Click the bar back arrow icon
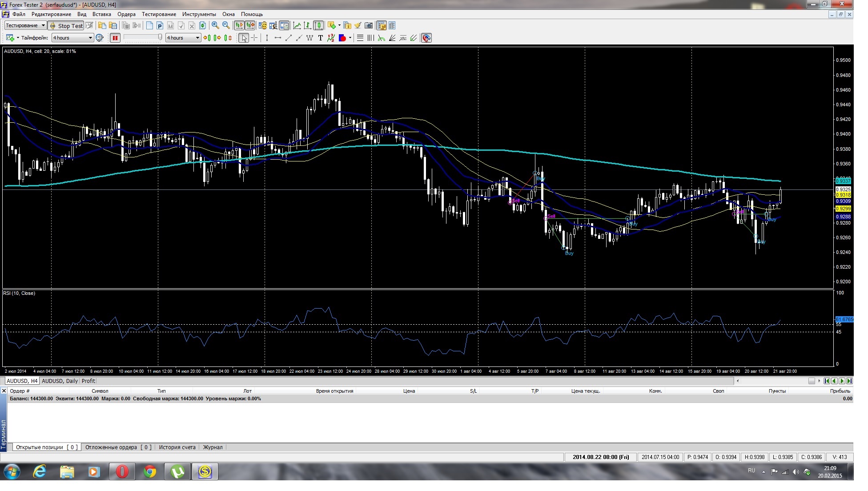The width and height of the screenshot is (868, 491). 207,38
